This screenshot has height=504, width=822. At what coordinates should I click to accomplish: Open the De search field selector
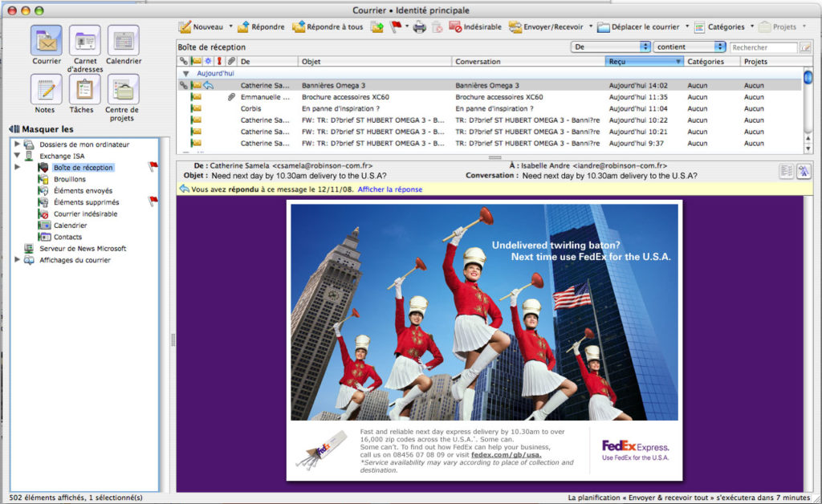[611, 47]
